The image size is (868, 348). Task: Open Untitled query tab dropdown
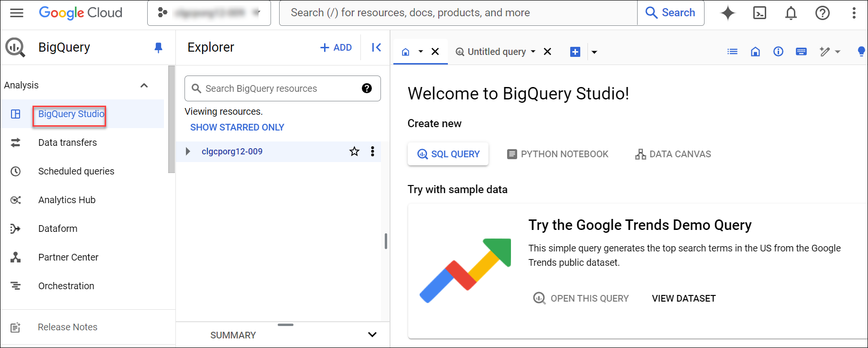(533, 52)
